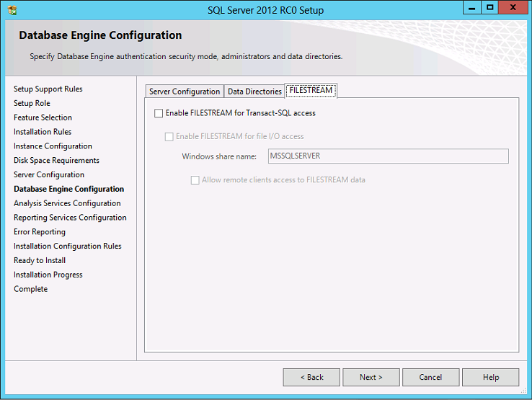The height and width of the screenshot is (400, 532).
Task: Open the Data Directories tab
Action: 254,92
